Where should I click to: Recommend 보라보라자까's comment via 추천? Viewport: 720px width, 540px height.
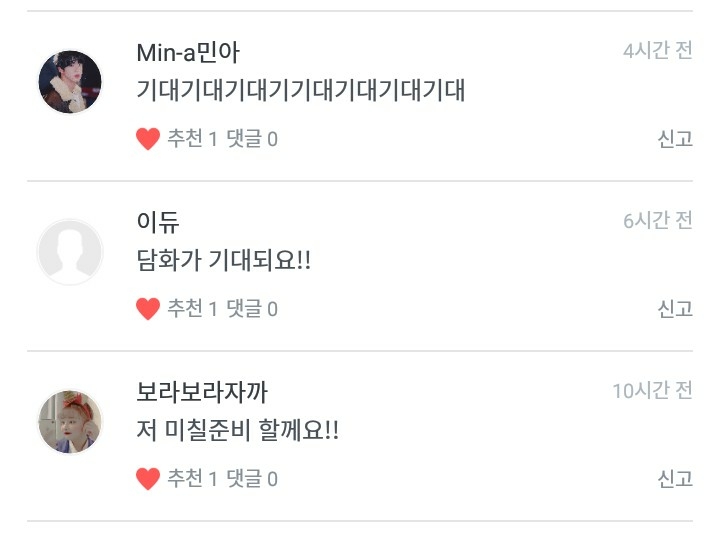pyautogui.click(x=192, y=480)
